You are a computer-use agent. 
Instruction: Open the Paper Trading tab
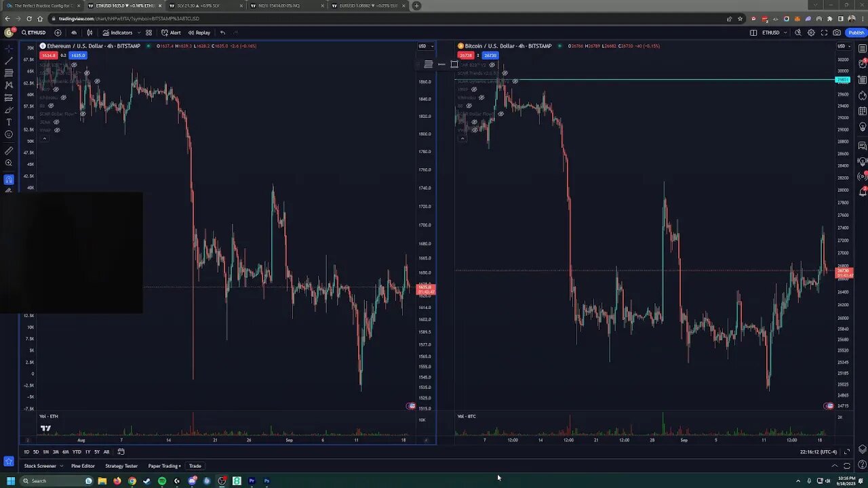(x=163, y=466)
